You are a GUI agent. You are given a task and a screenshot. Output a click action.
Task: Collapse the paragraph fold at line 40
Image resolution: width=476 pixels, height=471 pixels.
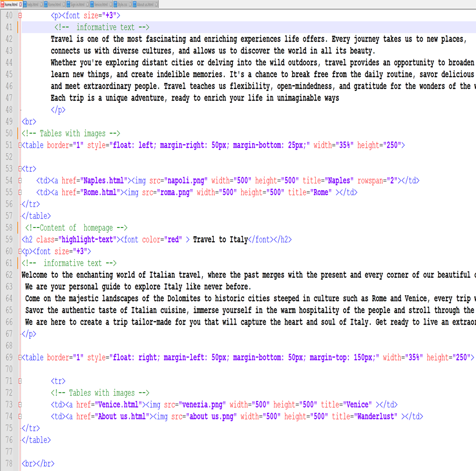pos(20,15)
